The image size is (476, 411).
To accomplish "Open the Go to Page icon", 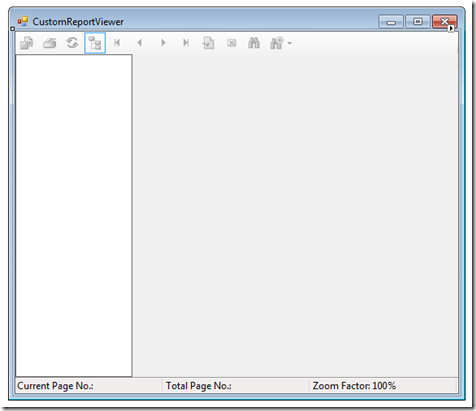I will 208,43.
